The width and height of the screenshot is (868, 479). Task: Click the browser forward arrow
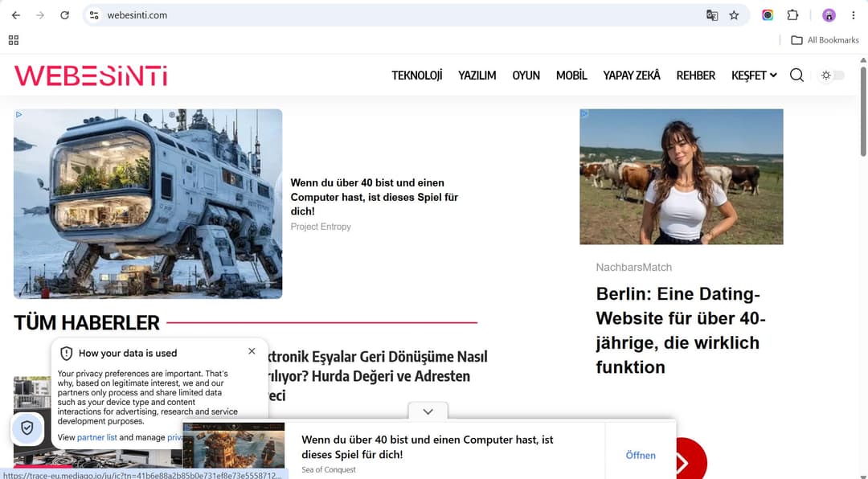(40, 15)
